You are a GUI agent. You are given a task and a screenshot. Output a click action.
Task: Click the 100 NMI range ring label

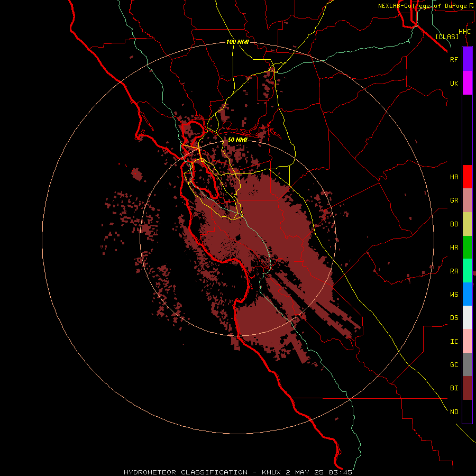click(x=237, y=42)
